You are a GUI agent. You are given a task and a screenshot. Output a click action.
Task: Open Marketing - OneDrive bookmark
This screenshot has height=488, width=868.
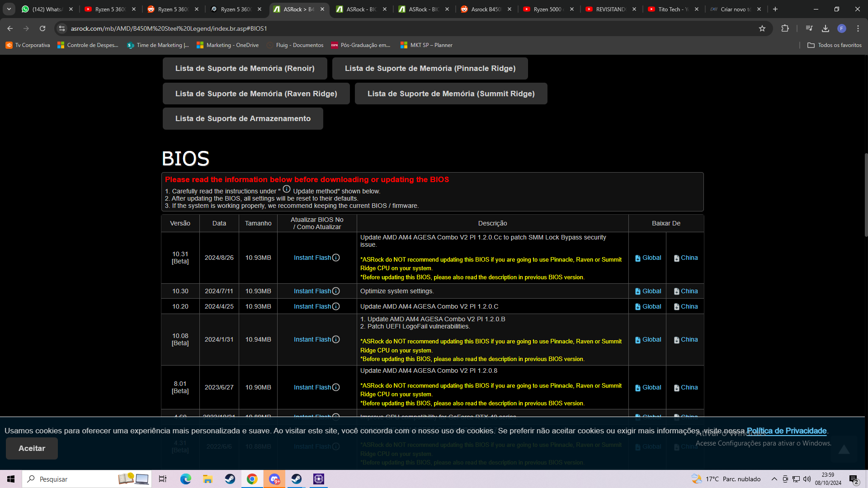pos(227,45)
